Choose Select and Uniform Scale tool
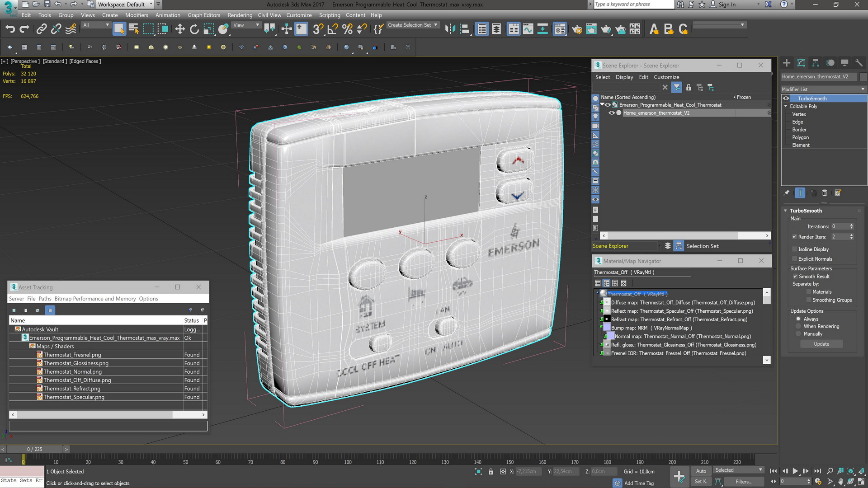 209,29
